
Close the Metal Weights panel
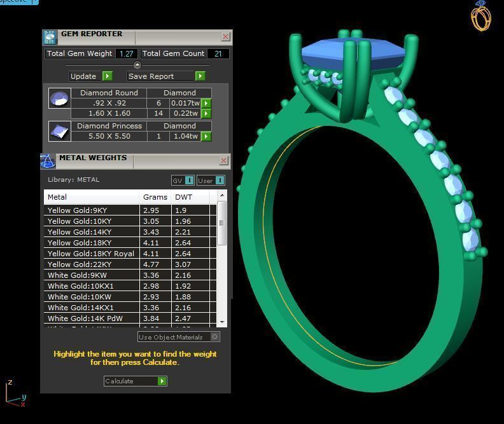point(224,160)
